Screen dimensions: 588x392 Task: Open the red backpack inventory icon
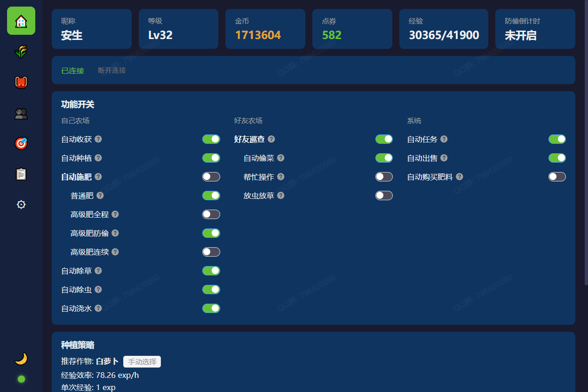pos(21,82)
